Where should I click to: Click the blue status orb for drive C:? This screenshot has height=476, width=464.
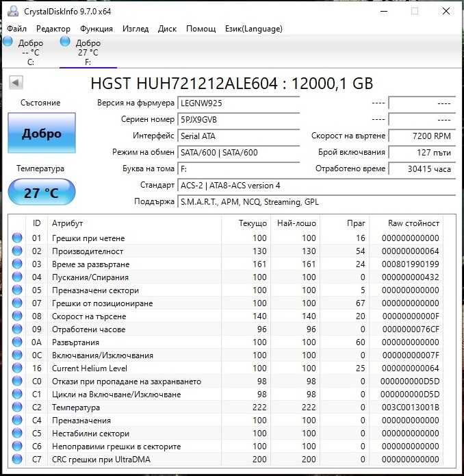coord(8,42)
